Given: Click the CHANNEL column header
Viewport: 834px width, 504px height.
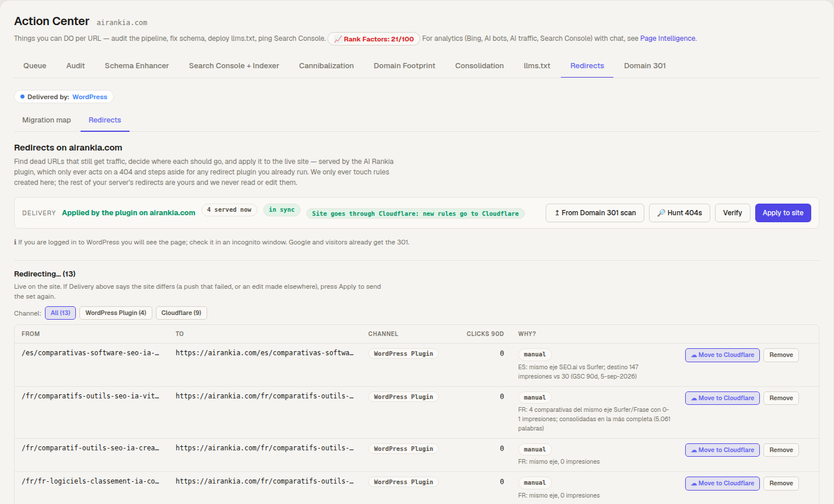Looking at the screenshot, I should tap(383, 334).
